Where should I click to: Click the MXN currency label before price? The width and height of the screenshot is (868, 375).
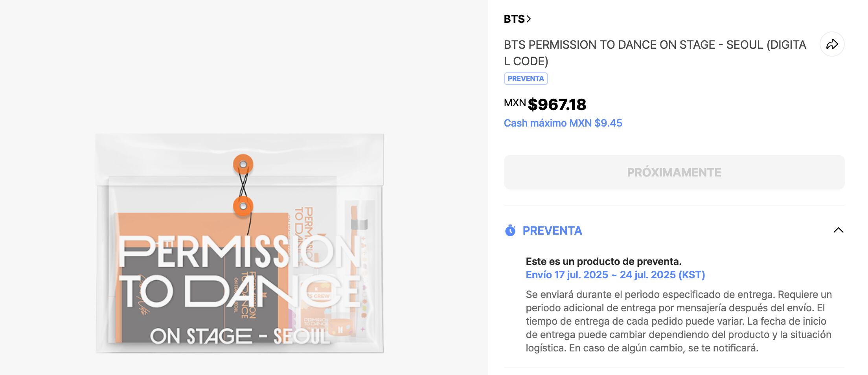(x=515, y=103)
